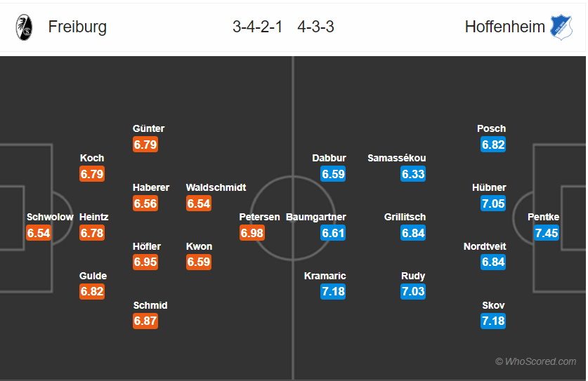Screen dimensions: 588x381
Task: Open Schmid's 6.87 rating badge
Action: 145,321
